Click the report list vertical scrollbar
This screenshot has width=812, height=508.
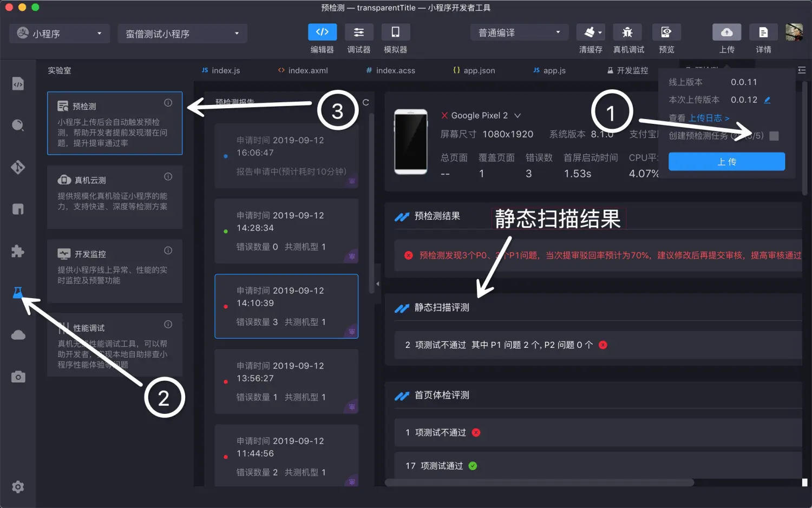coord(371,203)
